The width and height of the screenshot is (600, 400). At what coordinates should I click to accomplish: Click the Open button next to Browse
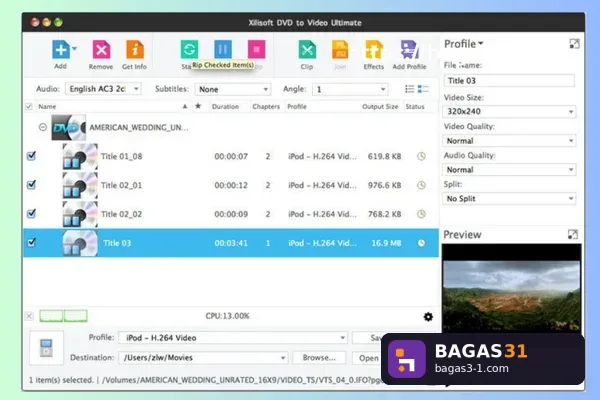pyautogui.click(x=368, y=358)
